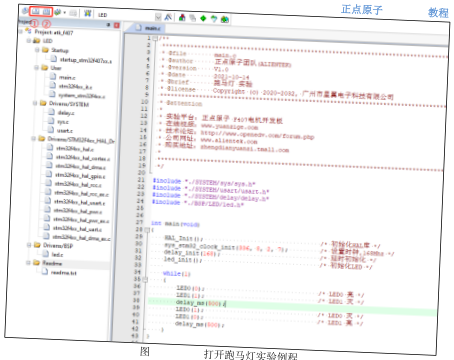Click the File Extensions and Books icon

point(182,17)
